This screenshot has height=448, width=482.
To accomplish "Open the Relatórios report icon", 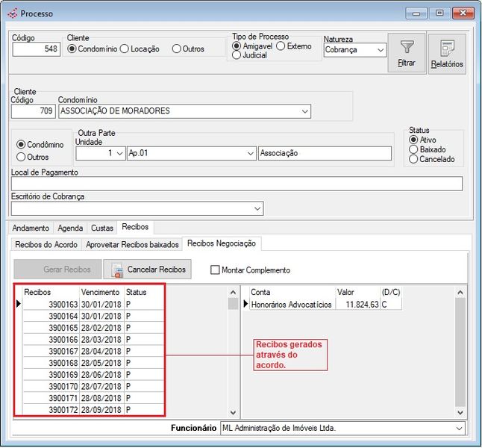I will click(447, 49).
